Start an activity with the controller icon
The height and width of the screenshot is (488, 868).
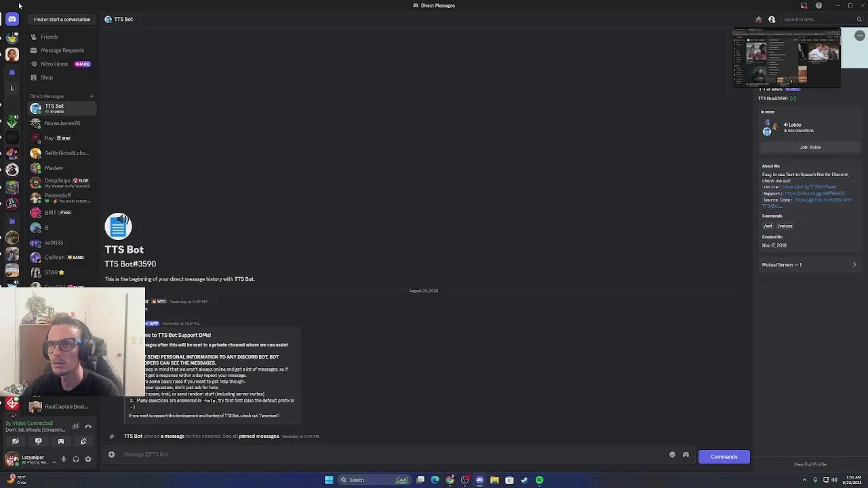[x=60, y=441]
